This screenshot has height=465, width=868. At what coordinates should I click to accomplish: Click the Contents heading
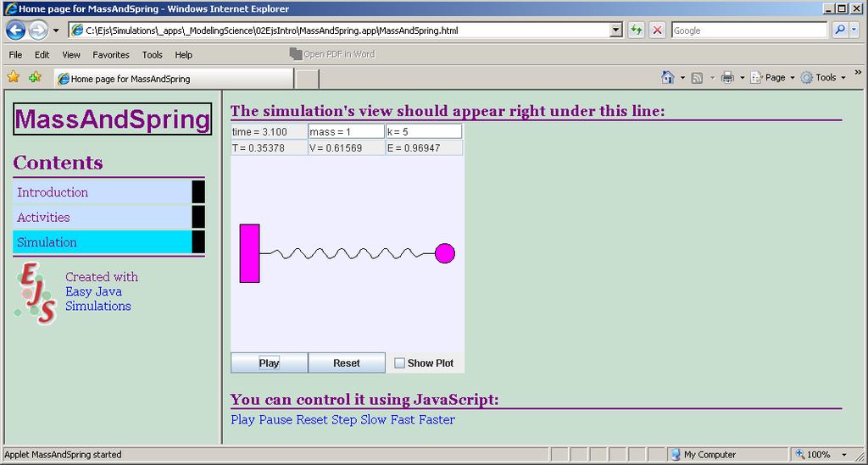click(x=58, y=163)
